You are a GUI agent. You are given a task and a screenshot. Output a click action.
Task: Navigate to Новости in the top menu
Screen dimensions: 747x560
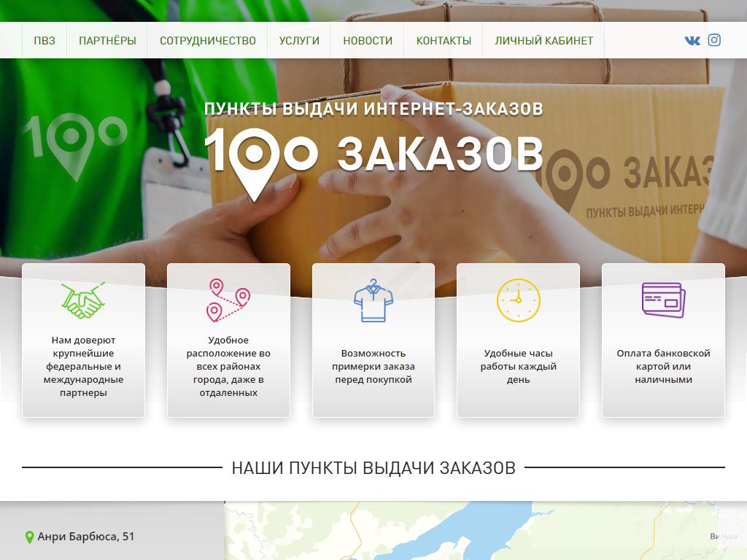(x=368, y=41)
